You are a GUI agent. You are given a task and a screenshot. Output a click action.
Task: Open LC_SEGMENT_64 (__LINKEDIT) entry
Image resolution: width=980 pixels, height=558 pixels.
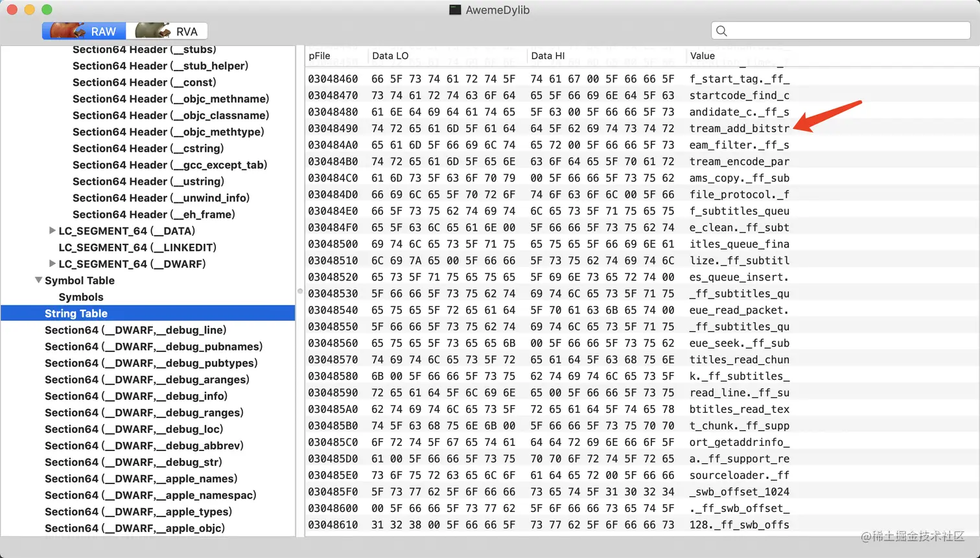137,247
